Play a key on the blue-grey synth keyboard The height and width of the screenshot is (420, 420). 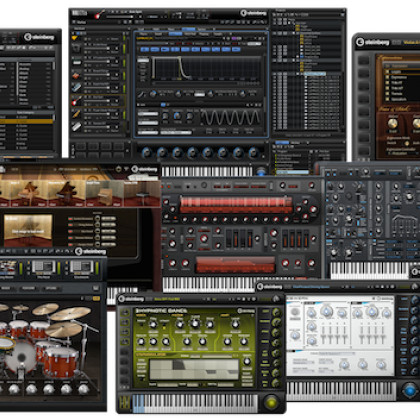[x=369, y=270]
